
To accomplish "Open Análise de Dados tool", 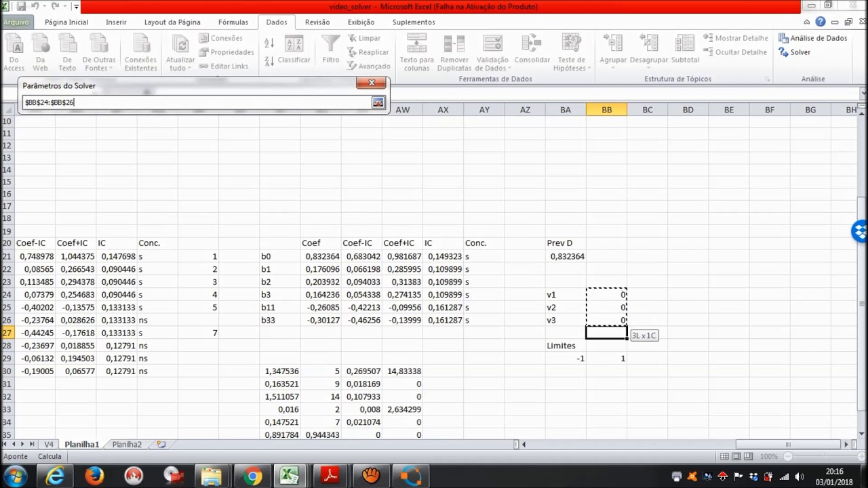I will click(x=813, y=38).
